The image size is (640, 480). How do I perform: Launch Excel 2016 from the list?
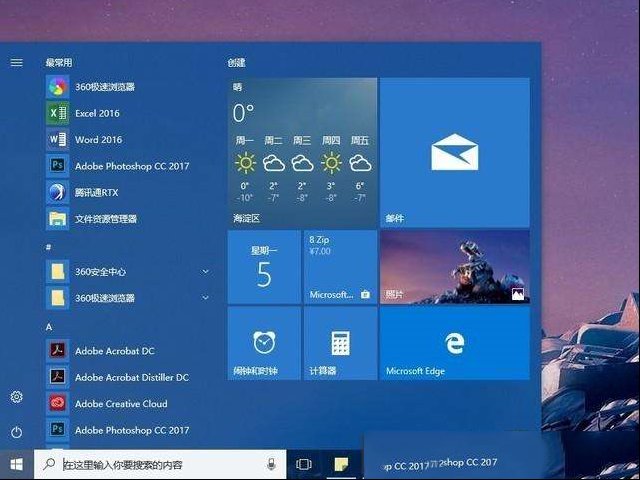click(x=129, y=113)
